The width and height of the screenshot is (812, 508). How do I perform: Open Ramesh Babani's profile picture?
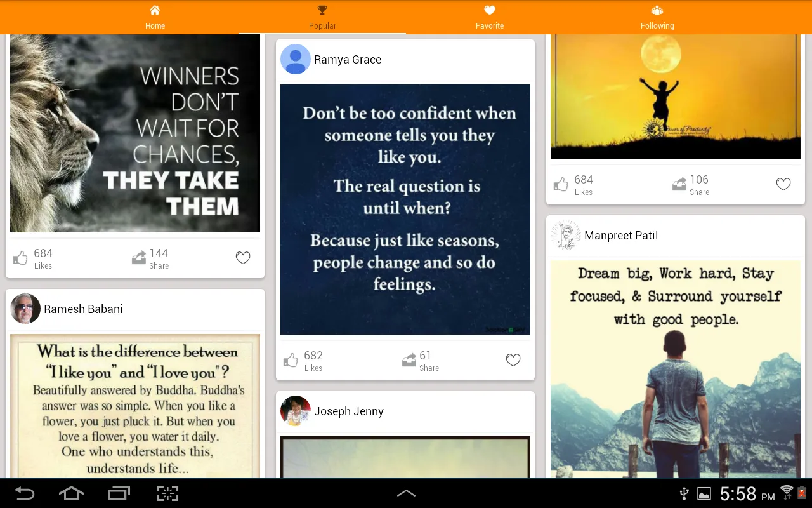25,309
